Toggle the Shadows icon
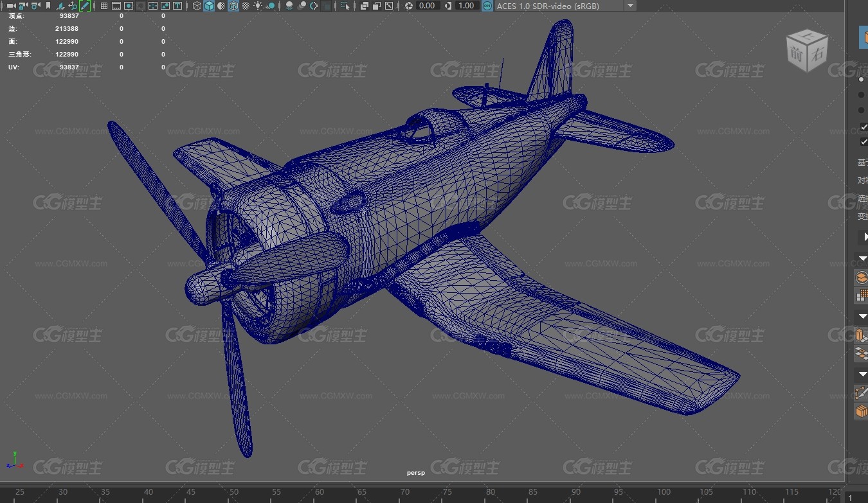This screenshot has height=503, width=868. click(271, 6)
